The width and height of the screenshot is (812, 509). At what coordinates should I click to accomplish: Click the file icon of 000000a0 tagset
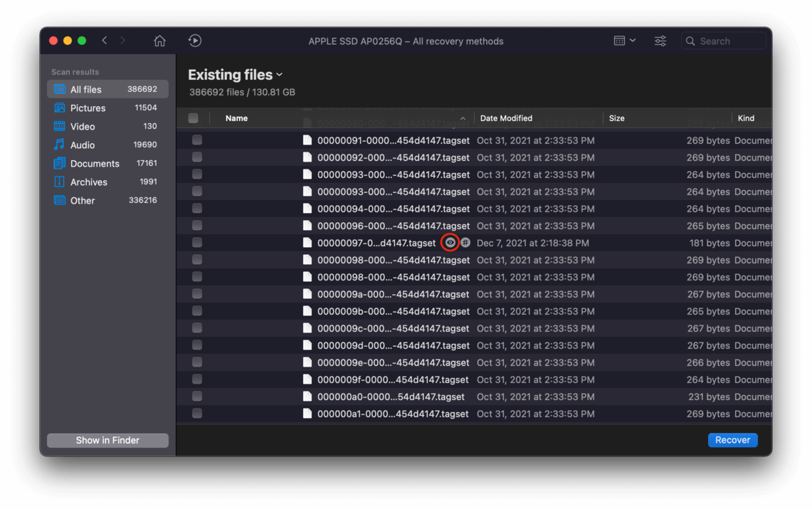[307, 396]
